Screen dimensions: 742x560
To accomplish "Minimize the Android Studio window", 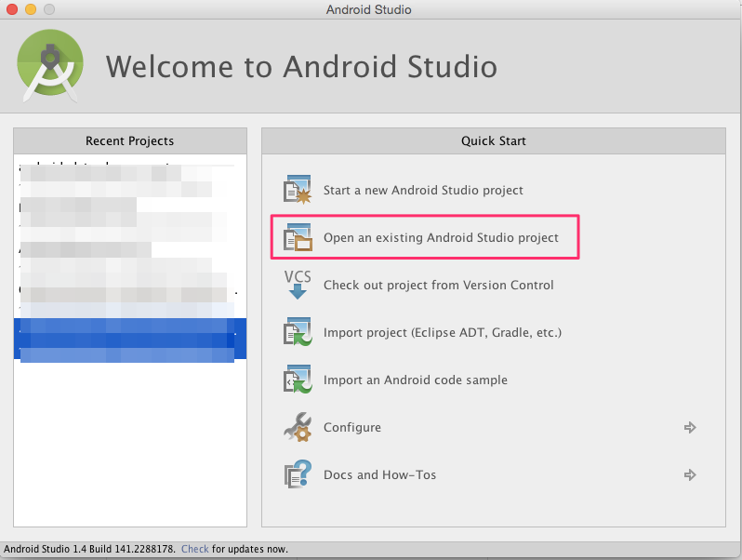I will pyautogui.click(x=31, y=9).
